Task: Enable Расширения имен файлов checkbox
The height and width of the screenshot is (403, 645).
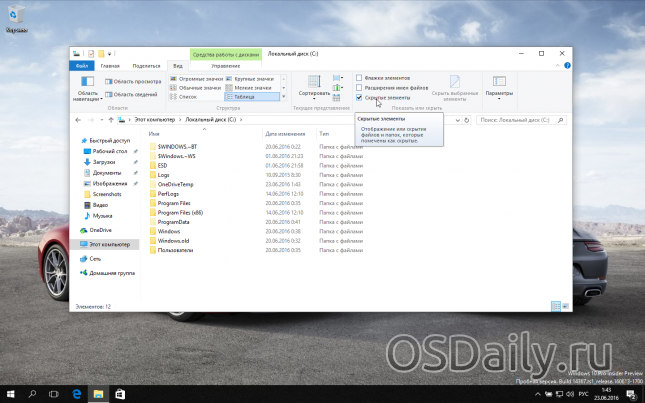Action: [x=360, y=88]
